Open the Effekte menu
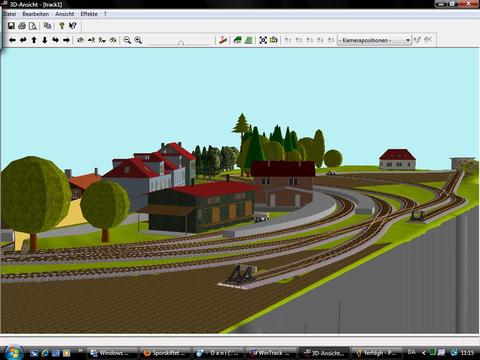 pos(89,14)
